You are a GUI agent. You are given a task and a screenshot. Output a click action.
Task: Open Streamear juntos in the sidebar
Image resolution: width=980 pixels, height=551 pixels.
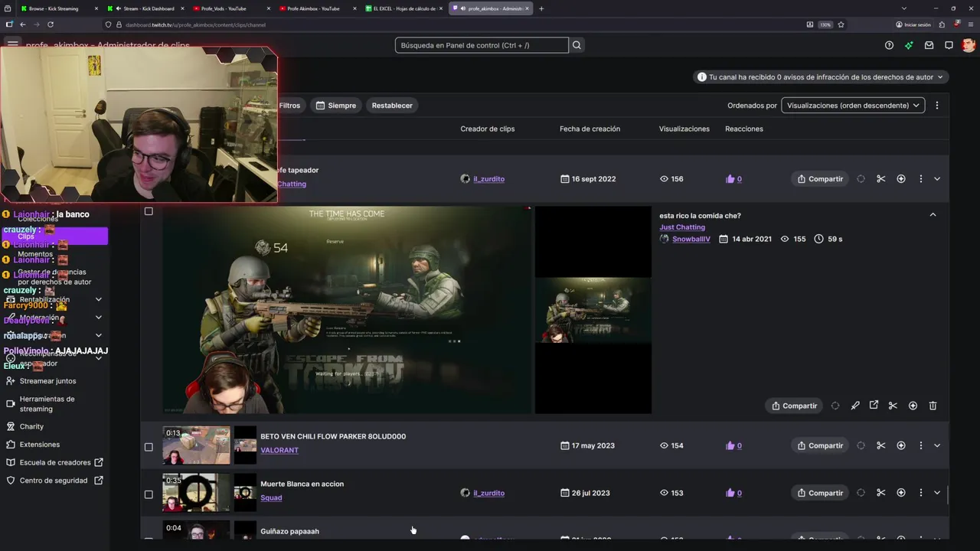(x=47, y=381)
